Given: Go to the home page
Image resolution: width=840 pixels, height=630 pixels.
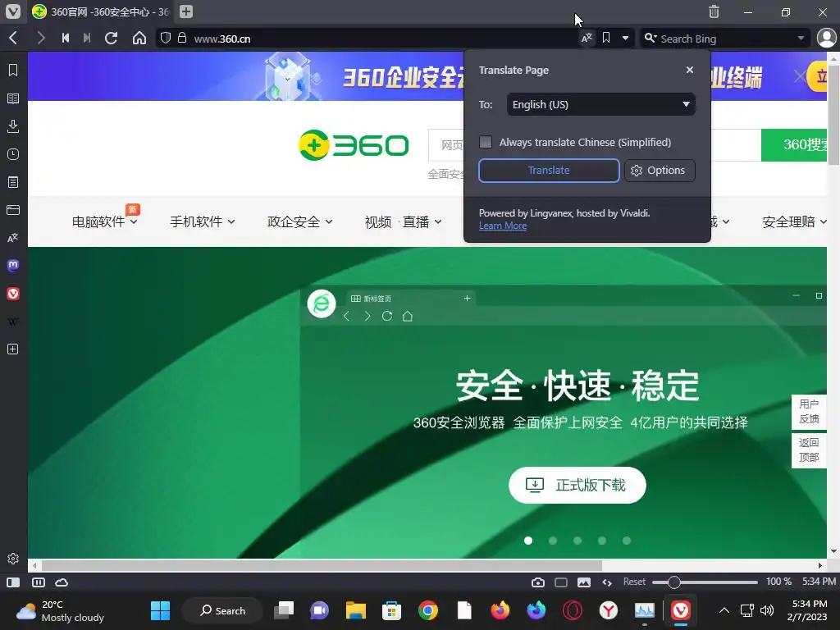Looking at the screenshot, I should click(139, 38).
